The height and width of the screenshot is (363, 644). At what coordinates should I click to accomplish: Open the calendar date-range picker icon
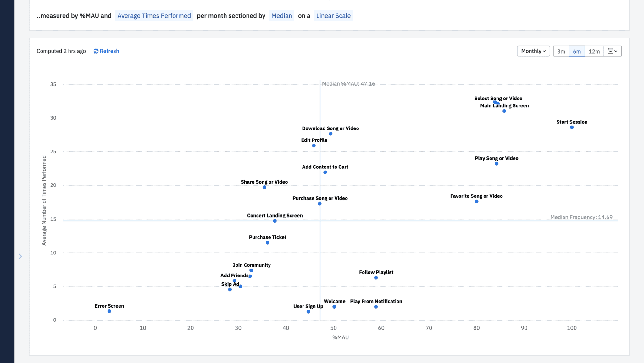(x=611, y=51)
